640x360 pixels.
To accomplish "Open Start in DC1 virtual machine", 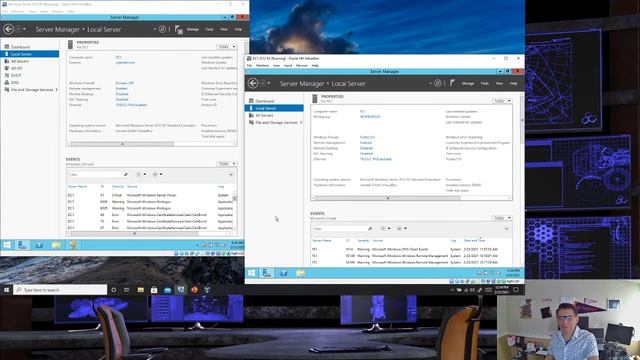I will point(7,245).
